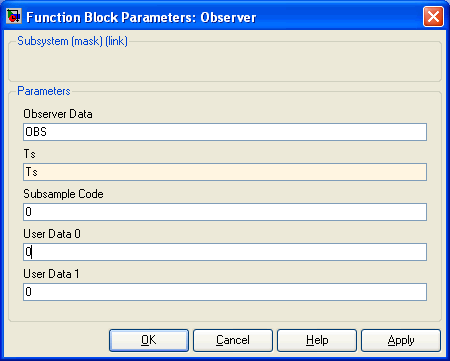Viewport: 450px width, 361px height.
Task: Click the 'Parameters' group heading
Action: [x=44, y=91]
